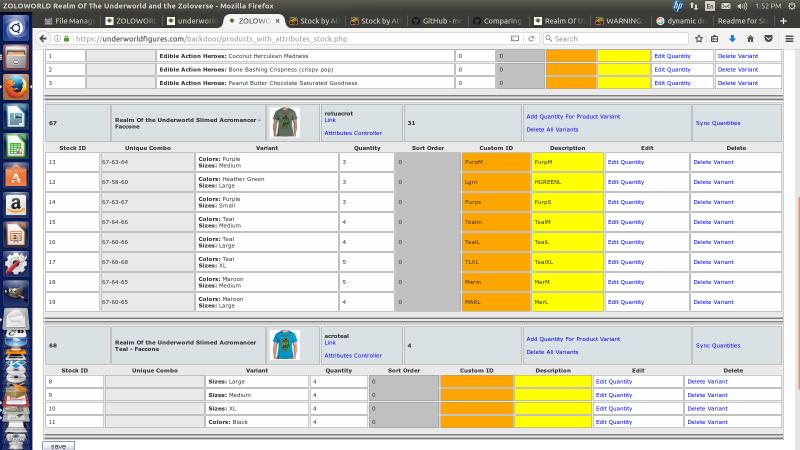Open the Files manager dock icon
Screen dimensions: 800x450
(x=16, y=57)
